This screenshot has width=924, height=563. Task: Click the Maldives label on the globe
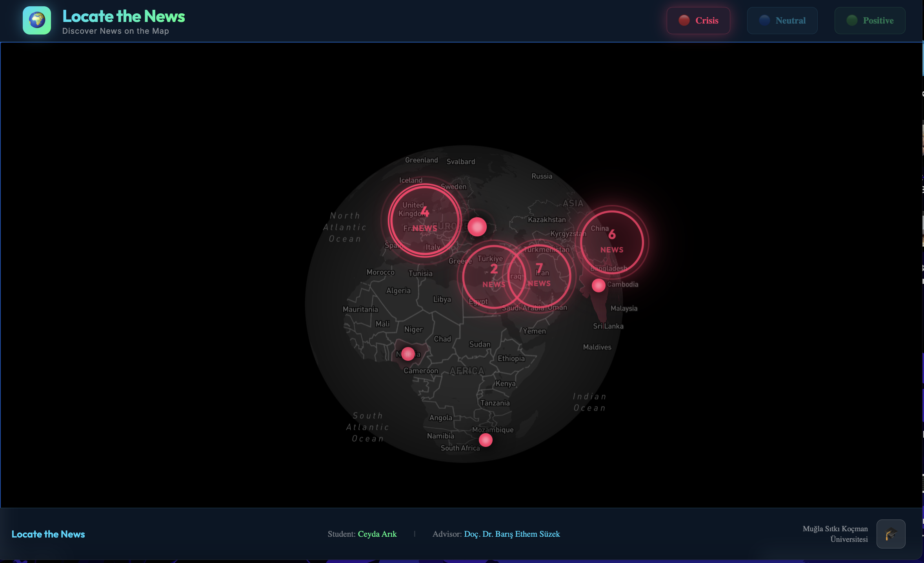coord(597,347)
